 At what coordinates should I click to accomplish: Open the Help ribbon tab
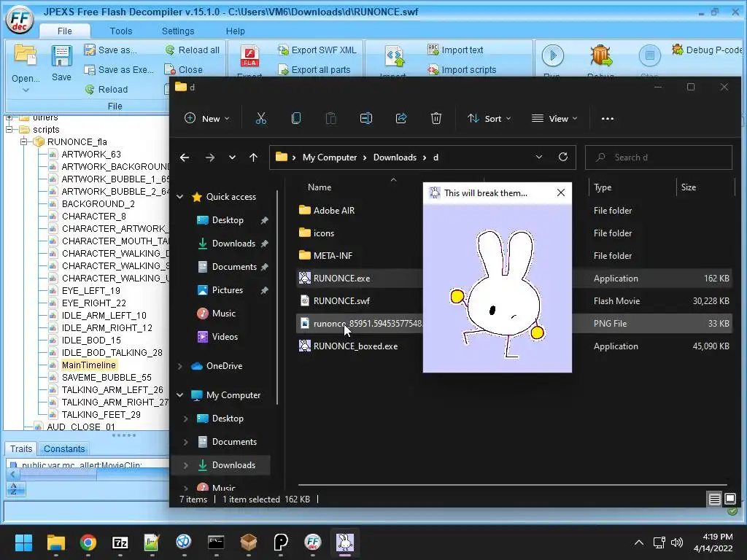[236, 31]
